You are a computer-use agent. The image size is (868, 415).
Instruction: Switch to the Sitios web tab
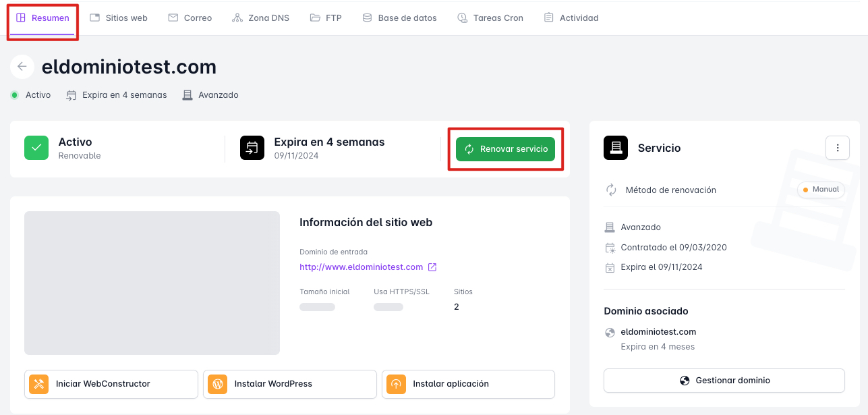(119, 18)
